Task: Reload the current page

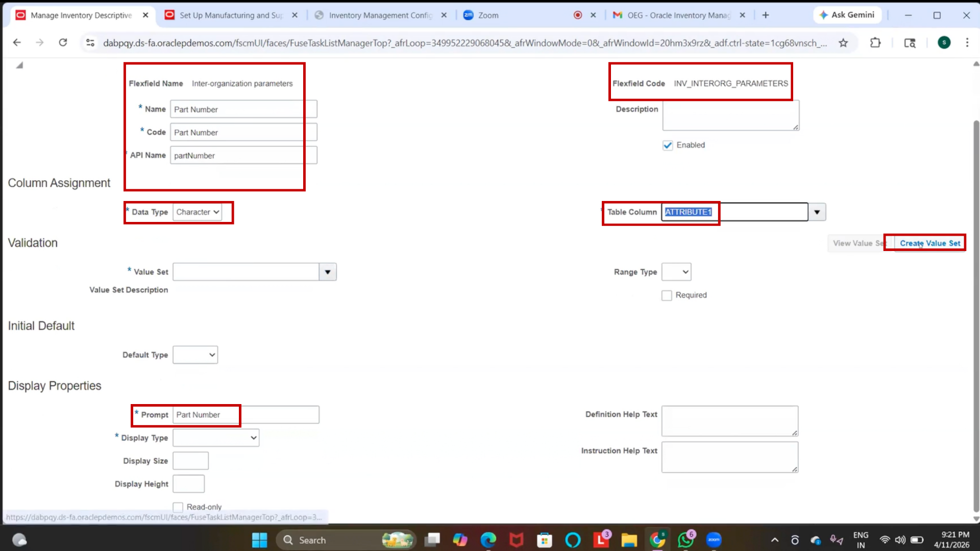Action: 63,43
